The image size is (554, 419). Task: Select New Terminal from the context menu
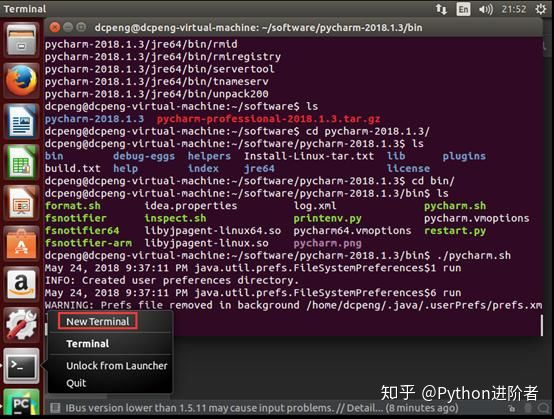pos(98,321)
